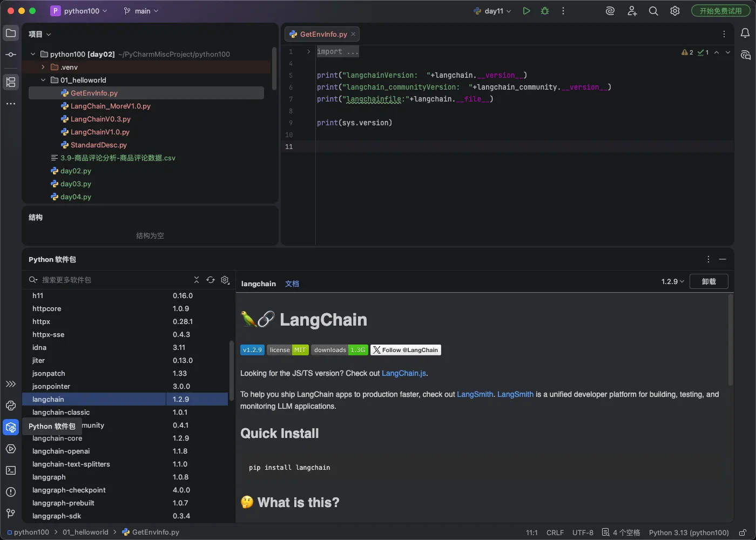Image resolution: width=756 pixels, height=540 pixels.
Task: Open the Git tool window icon
Action: [x=11, y=514]
